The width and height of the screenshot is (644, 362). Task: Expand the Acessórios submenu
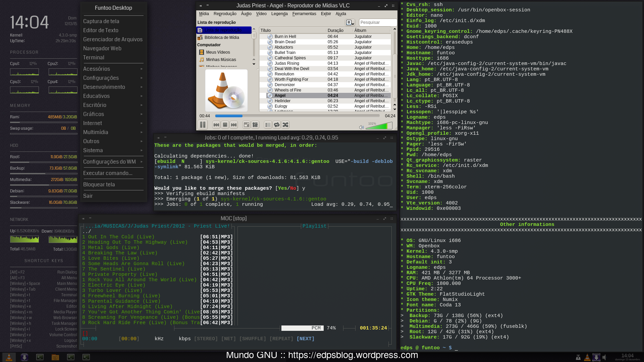(113, 69)
